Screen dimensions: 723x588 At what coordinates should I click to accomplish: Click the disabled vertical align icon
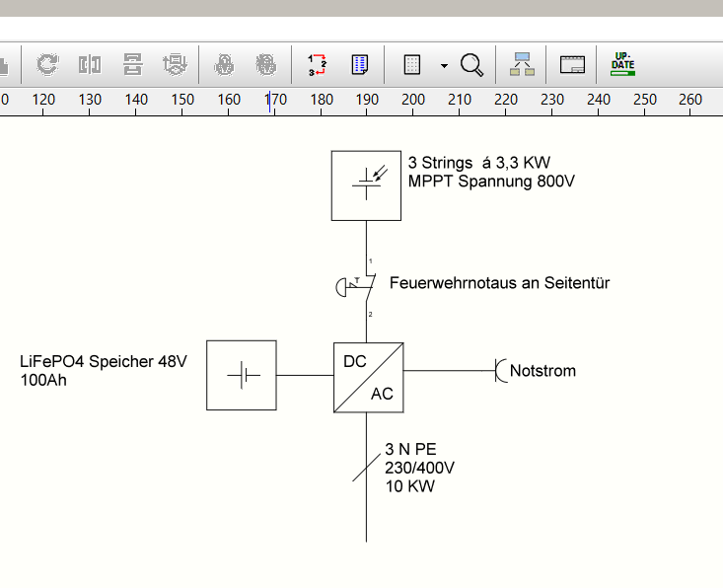pos(133,64)
